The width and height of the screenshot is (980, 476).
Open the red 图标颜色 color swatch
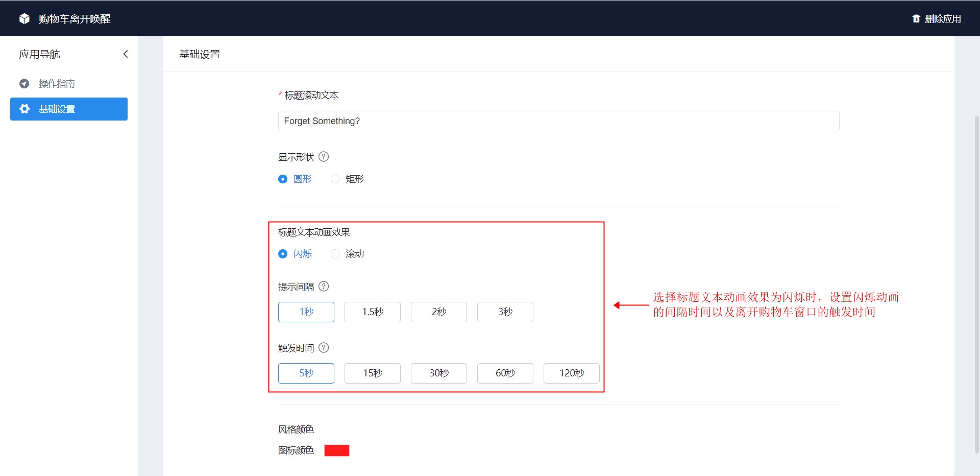[x=337, y=450]
